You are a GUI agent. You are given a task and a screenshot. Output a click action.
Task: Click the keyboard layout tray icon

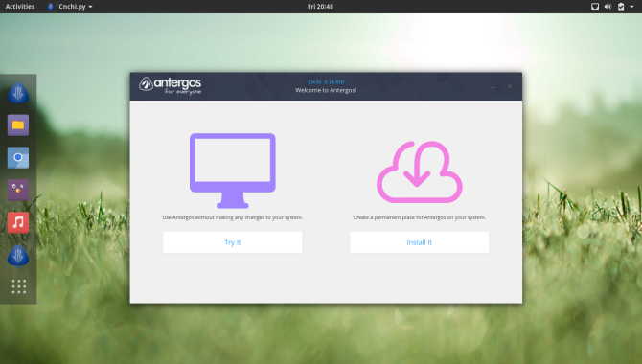(595, 6)
